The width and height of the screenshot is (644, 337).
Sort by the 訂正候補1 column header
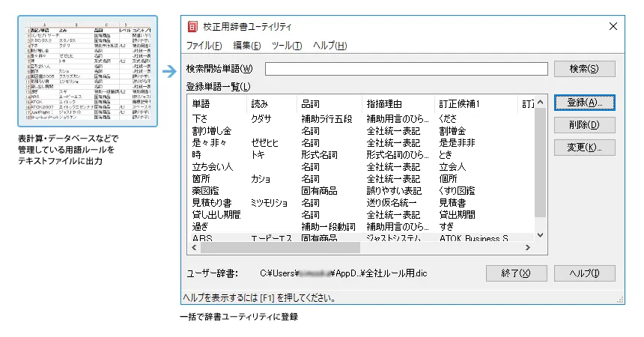point(476,104)
